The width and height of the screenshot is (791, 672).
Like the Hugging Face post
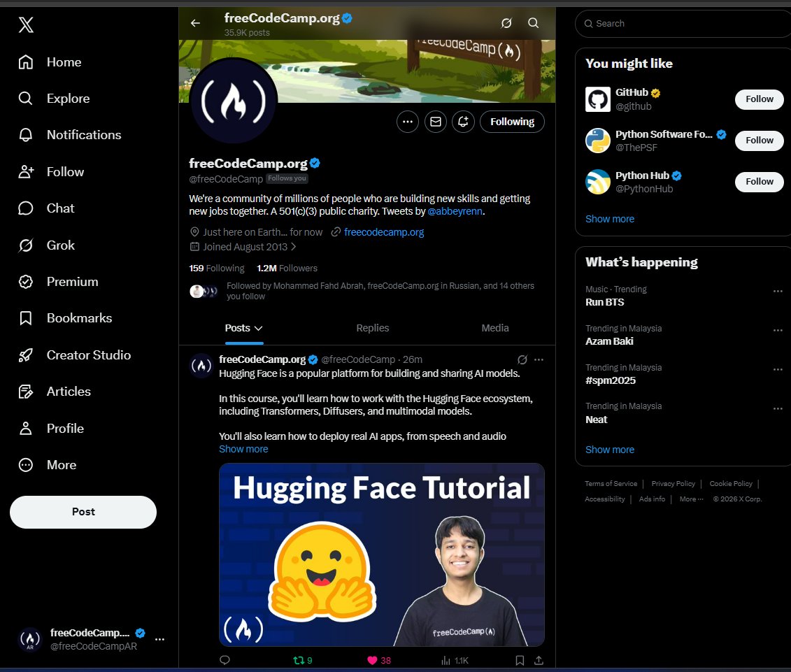click(x=379, y=660)
